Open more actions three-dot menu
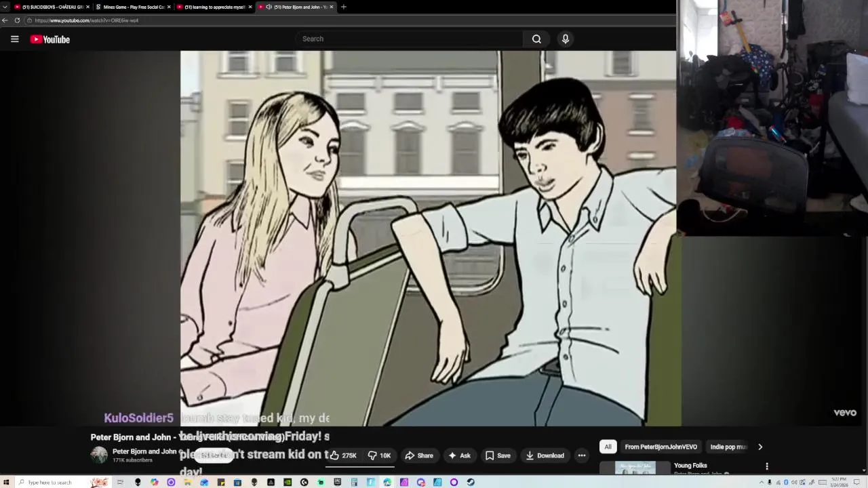This screenshot has height=488, width=868. tap(582, 455)
